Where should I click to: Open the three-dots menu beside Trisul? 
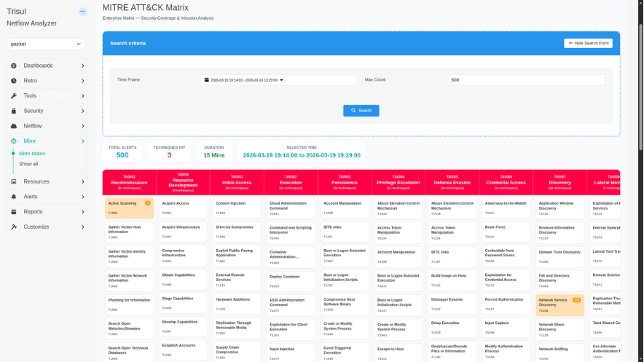coord(82,12)
